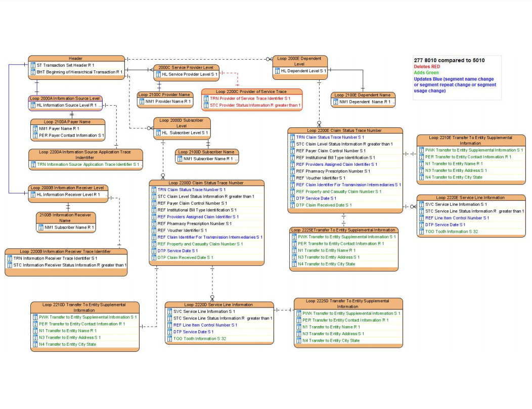The height and width of the screenshot is (409, 532).
Task: Click DTP Claim Received Date in Loop 2200E
Action: 324,205
